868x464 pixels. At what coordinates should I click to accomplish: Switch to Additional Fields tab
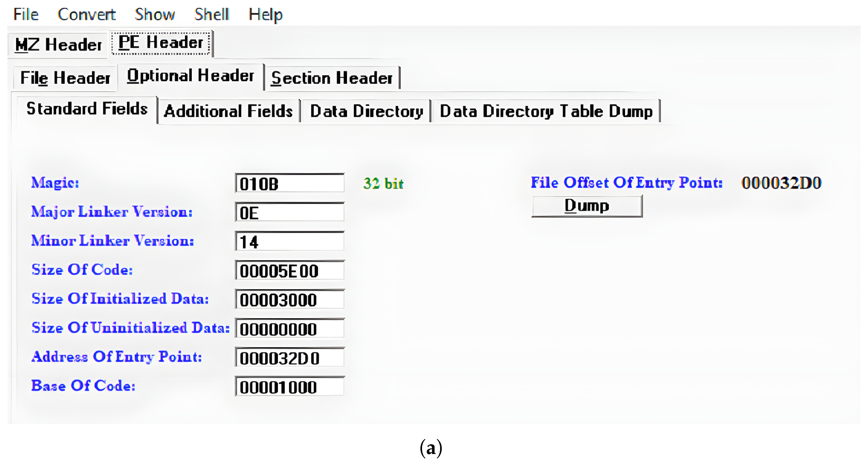[x=228, y=111]
